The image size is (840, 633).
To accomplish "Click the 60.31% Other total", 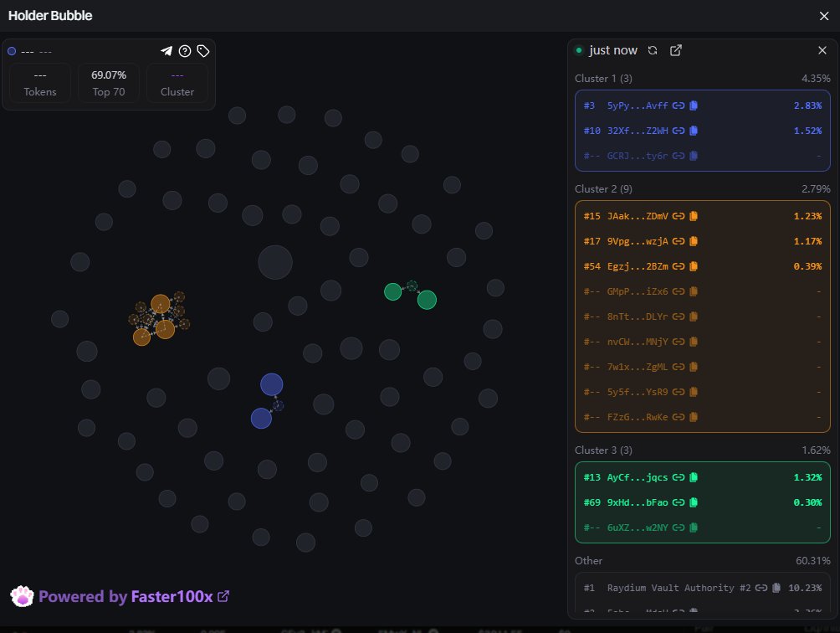I will point(812,561).
